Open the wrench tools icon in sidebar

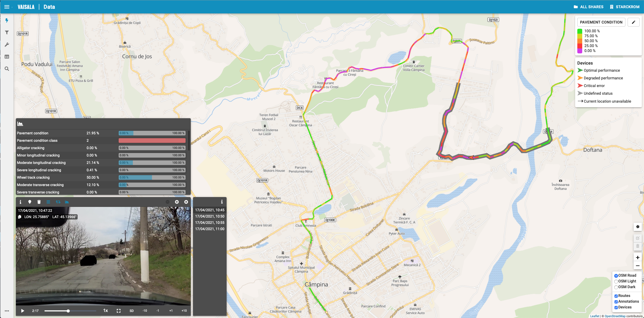click(x=7, y=45)
